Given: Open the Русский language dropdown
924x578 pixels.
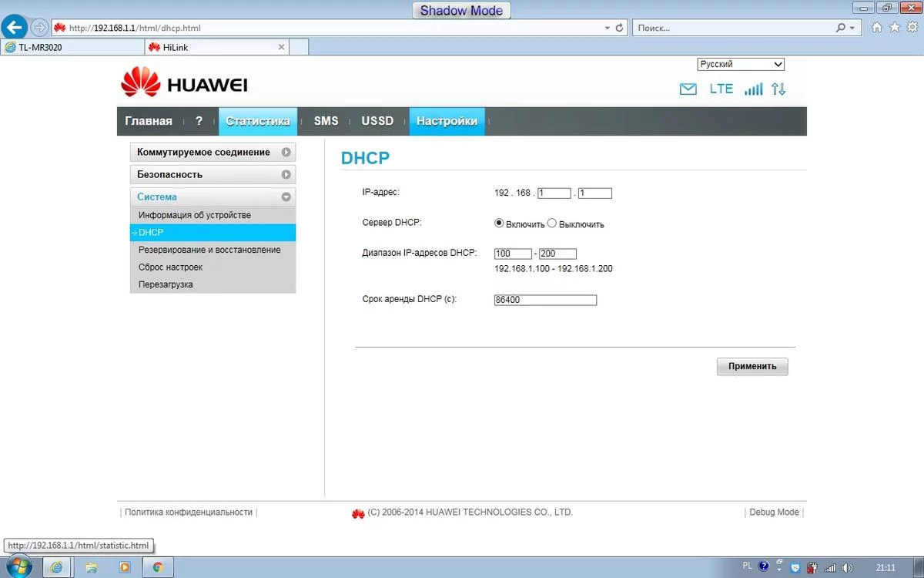Looking at the screenshot, I should pos(740,65).
